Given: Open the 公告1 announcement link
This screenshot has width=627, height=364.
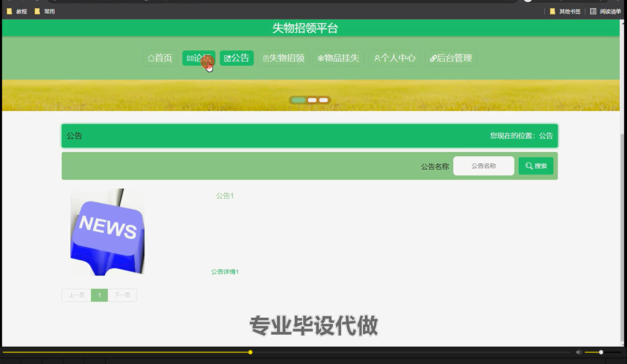Looking at the screenshot, I should coord(225,196).
